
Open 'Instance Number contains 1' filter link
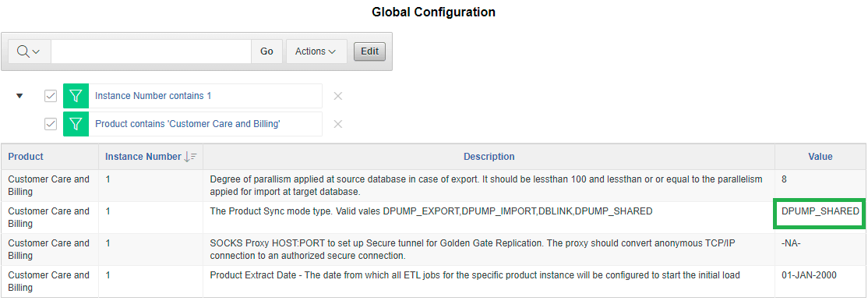tap(153, 96)
